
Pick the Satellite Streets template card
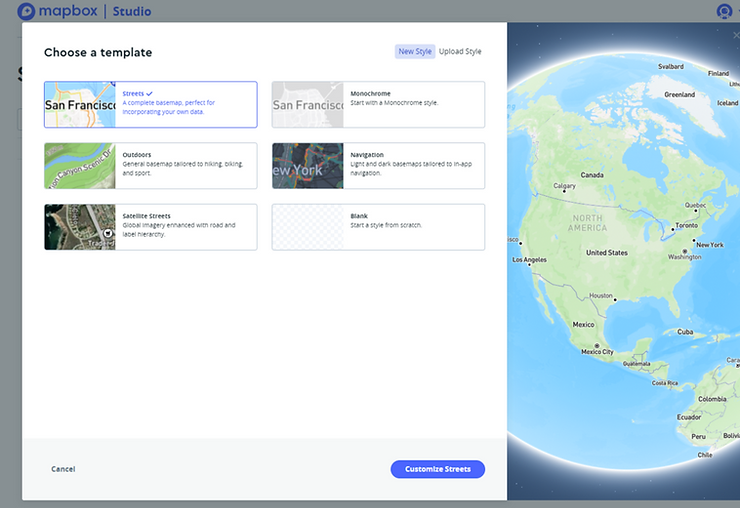tap(151, 227)
